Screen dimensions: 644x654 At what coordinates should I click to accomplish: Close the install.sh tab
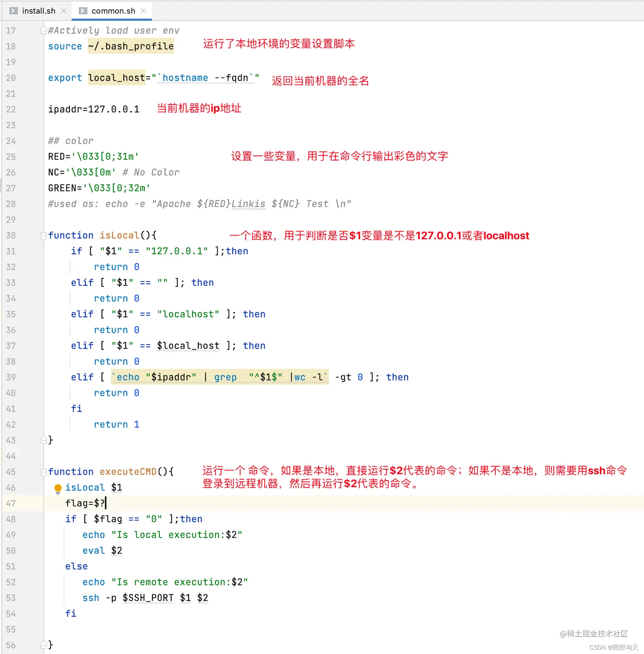64,11
